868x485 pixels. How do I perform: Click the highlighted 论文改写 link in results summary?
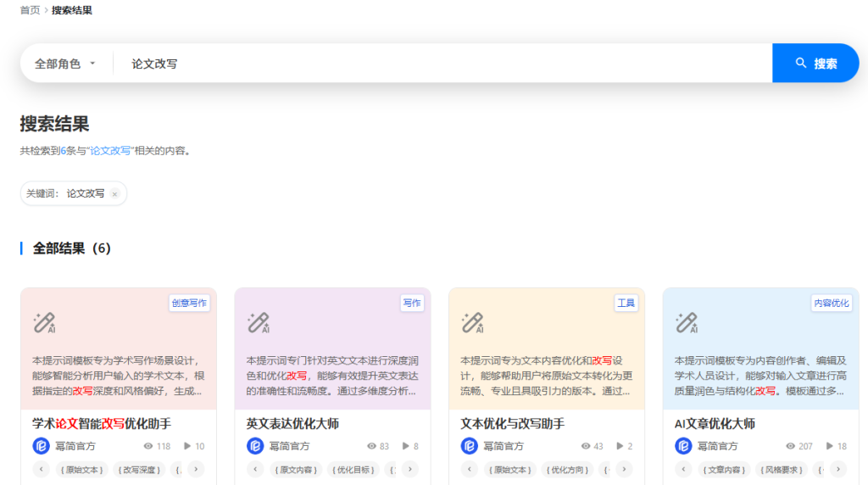(110, 151)
